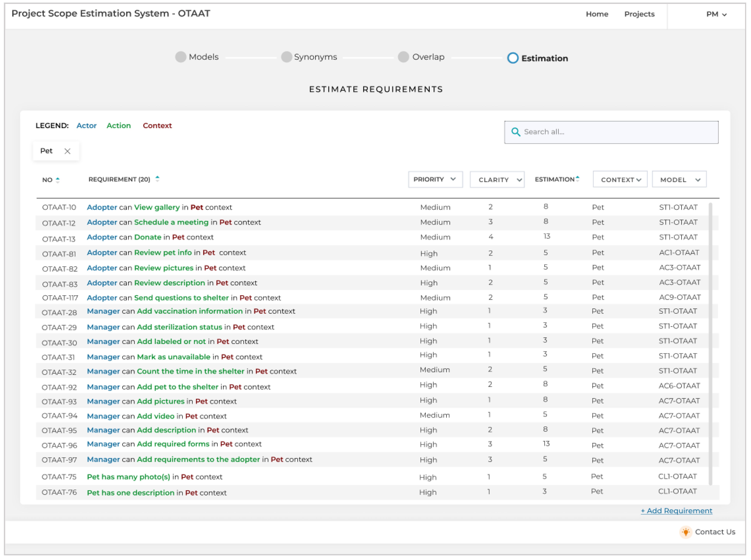Click the OTAAT-93 row number
Image resolution: width=751 pixels, height=560 pixels.
click(x=59, y=402)
